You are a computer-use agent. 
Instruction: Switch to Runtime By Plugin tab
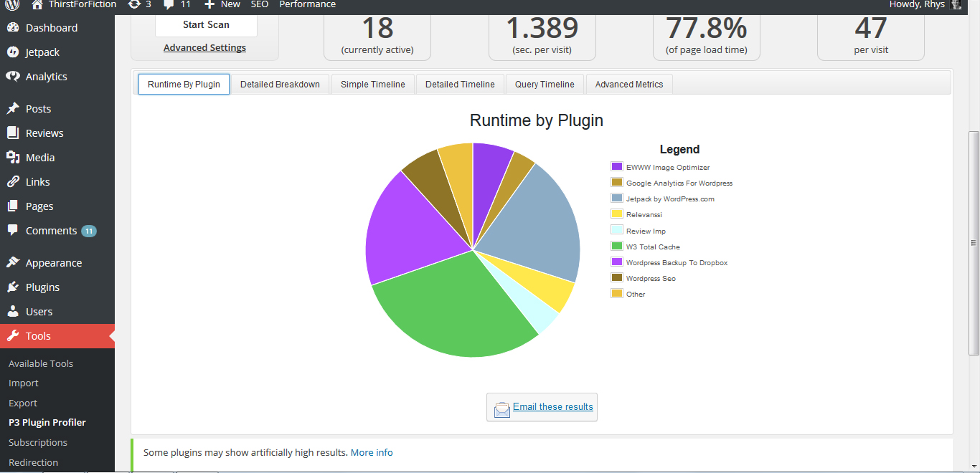point(184,84)
